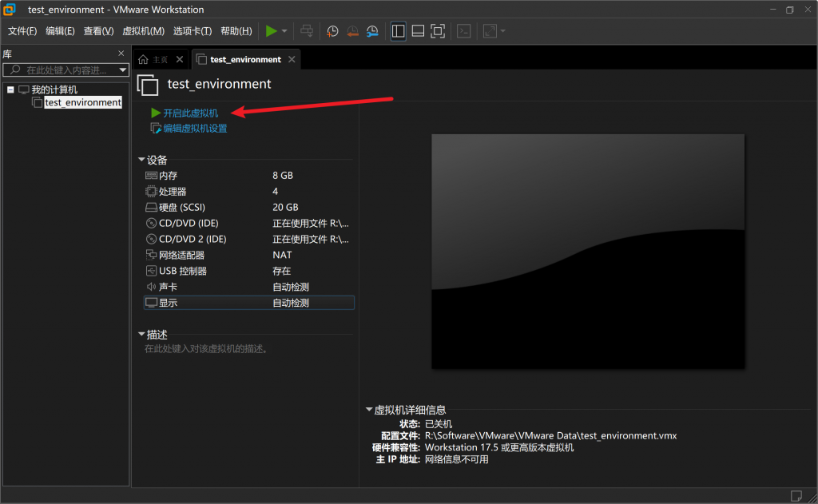This screenshot has height=504, width=818.
Task: Open the 编辑(E) menu
Action: 60,31
